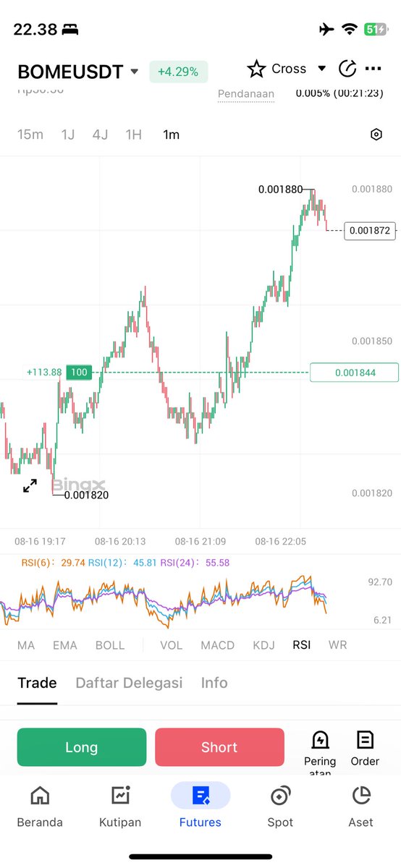Open the Order list icon
Image resolution: width=401 pixels, height=868 pixels.
point(365,749)
